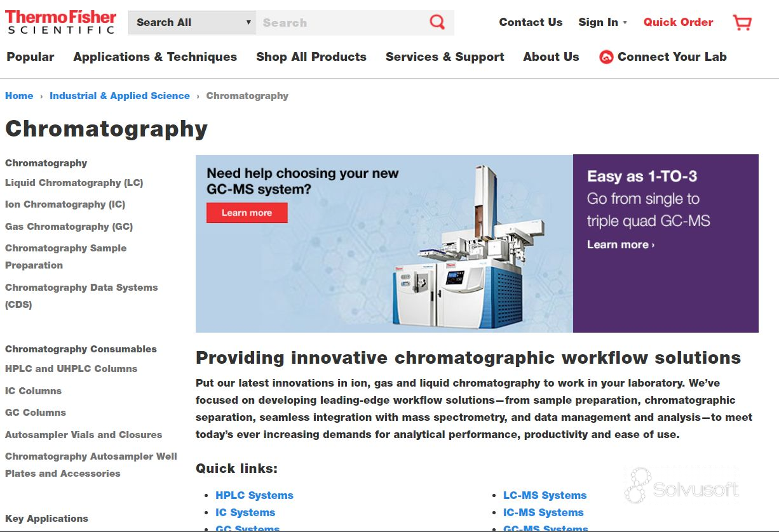Click the Chromatography page heading
Viewport: 779px width, 532px height.
tap(106, 129)
